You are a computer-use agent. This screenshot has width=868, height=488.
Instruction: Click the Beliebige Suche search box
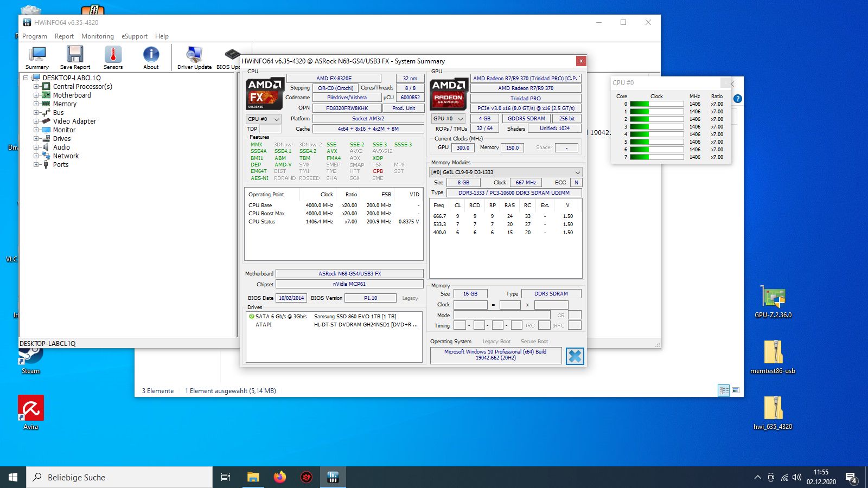(x=119, y=477)
